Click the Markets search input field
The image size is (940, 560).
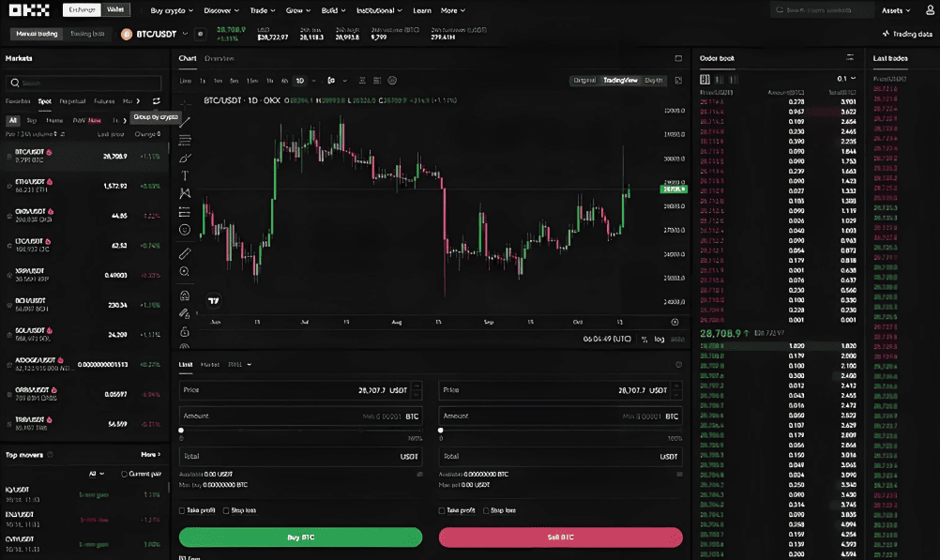point(84,83)
